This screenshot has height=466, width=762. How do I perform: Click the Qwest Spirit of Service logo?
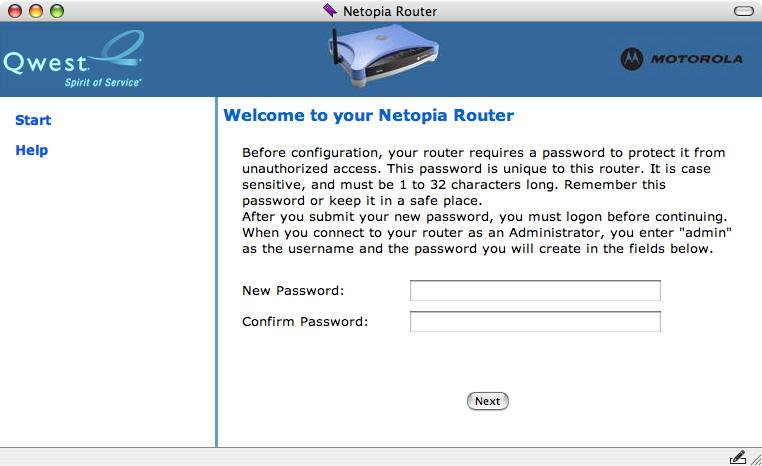click(x=73, y=59)
